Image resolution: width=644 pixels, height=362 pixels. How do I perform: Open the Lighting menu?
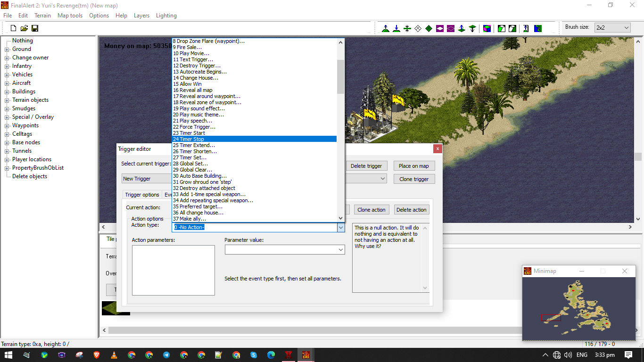[166, 16]
